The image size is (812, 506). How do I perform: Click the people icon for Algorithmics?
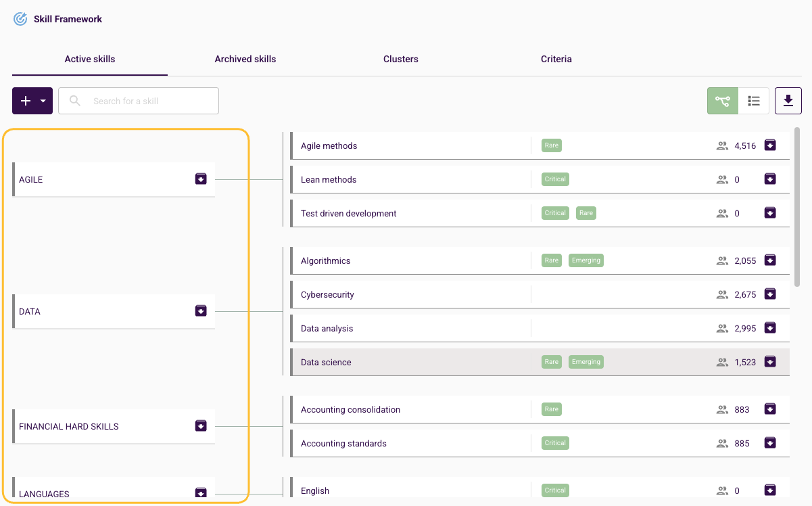tap(722, 260)
